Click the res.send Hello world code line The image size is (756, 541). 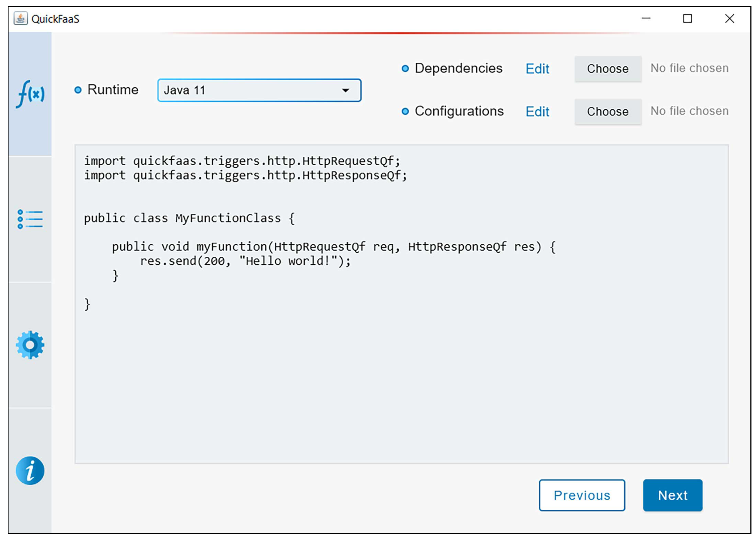tap(245, 261)
